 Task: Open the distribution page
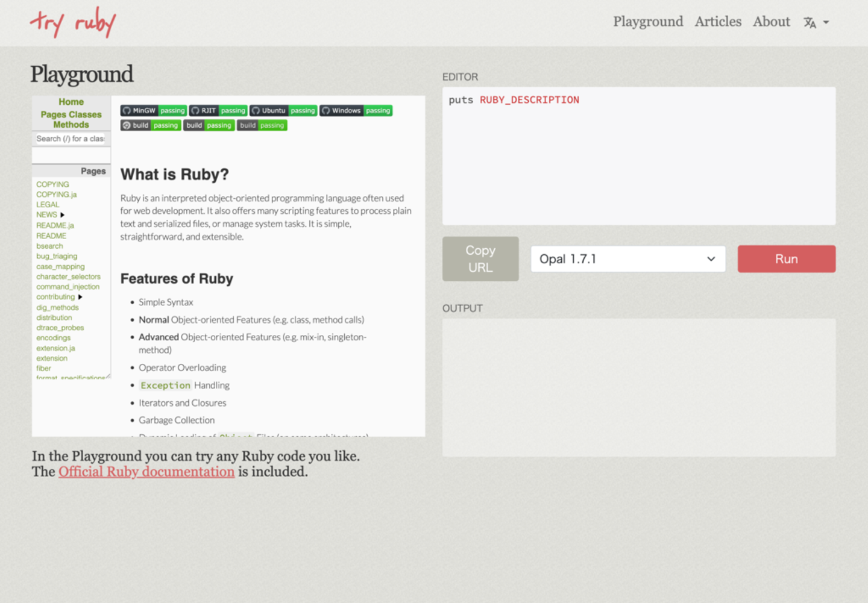click(54, 317)
